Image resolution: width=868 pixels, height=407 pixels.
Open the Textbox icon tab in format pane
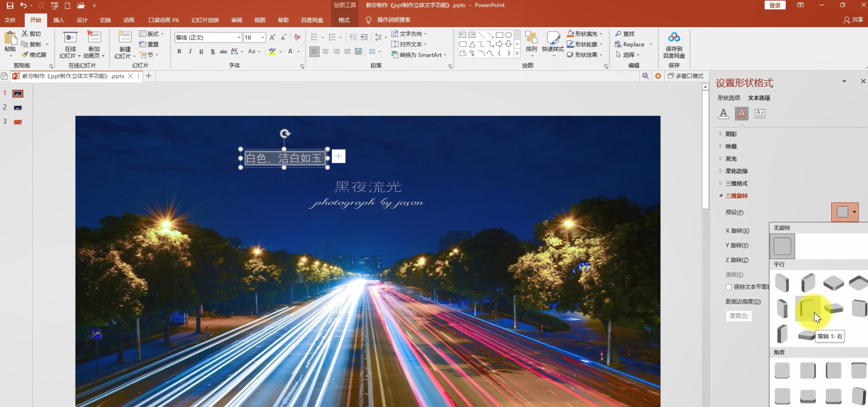[x=760, y=113]
